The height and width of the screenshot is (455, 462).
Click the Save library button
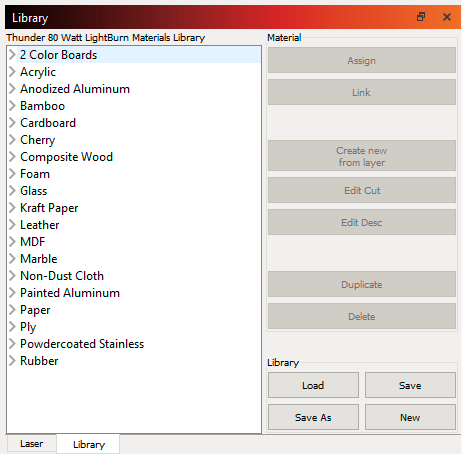coord(410,385)
